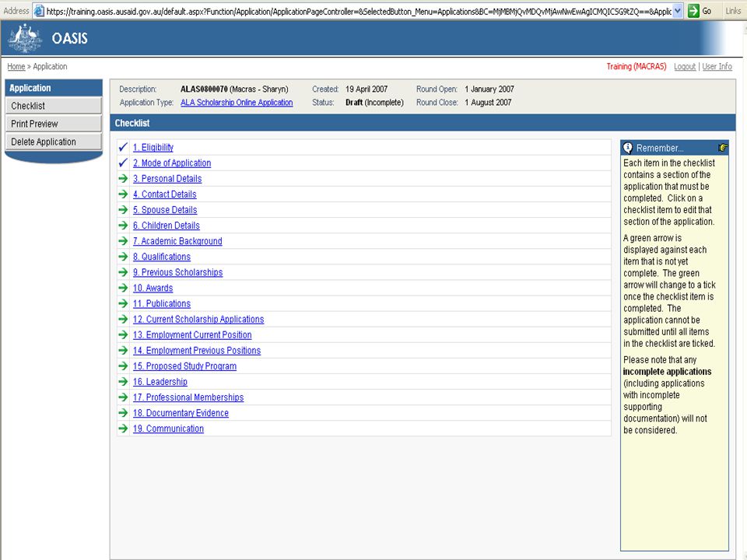Go to the Home breadcrumb link
Screen dimensions: 747x560
click(16, 66)
